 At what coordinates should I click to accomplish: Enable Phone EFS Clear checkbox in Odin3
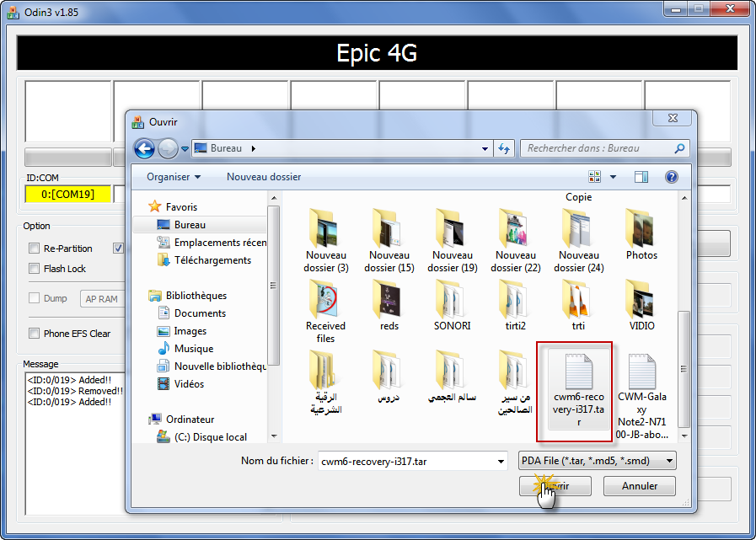click(34, 333)
